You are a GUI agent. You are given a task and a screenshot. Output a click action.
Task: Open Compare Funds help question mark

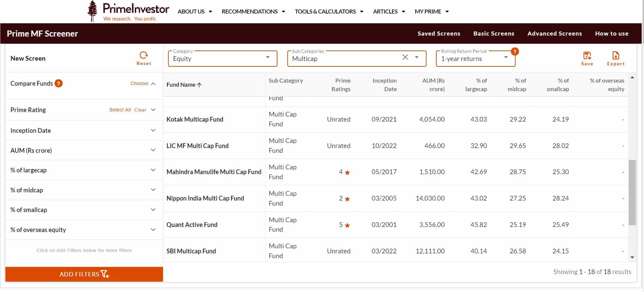pyautogui.click(x=59, y=83)
